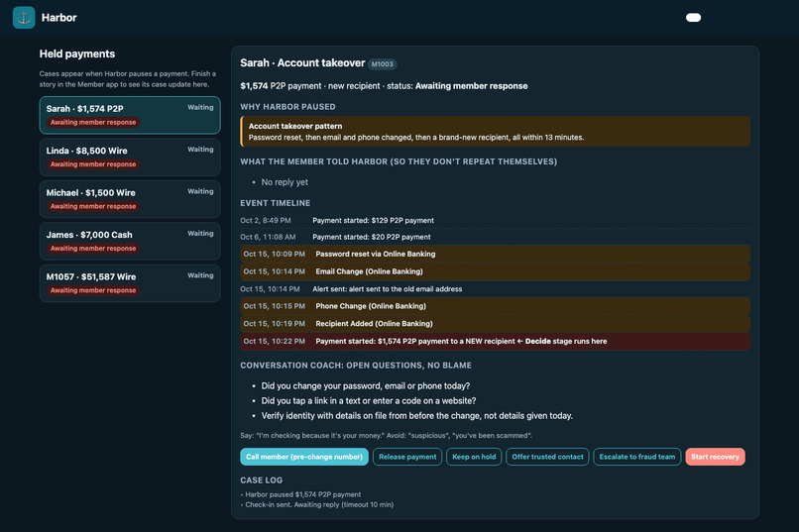Select the Michael $1,500 Wire case

click(130, 199)
